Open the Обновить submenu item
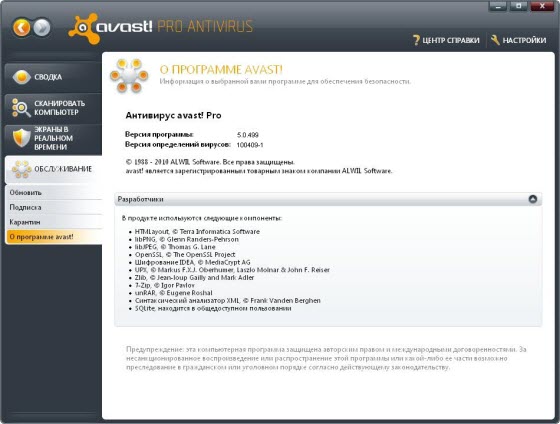 tap(54, 193)
